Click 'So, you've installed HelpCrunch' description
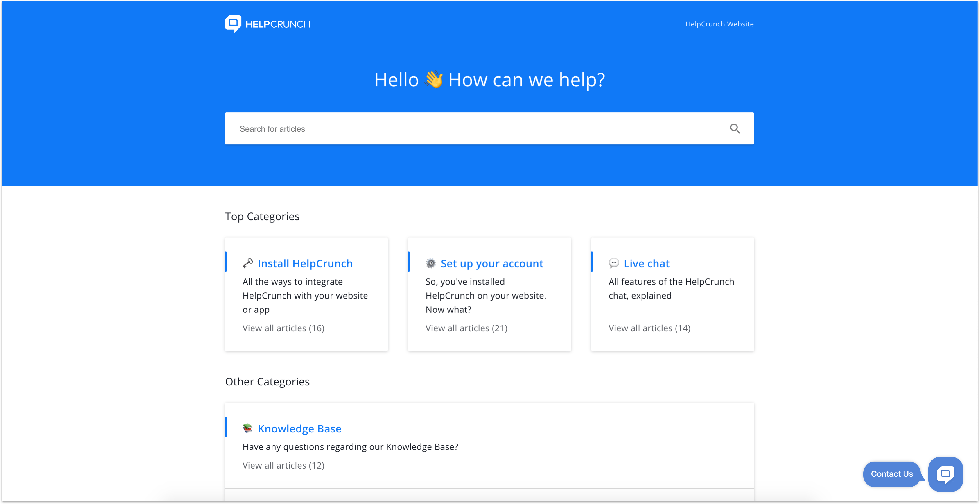 click(486, 296)
